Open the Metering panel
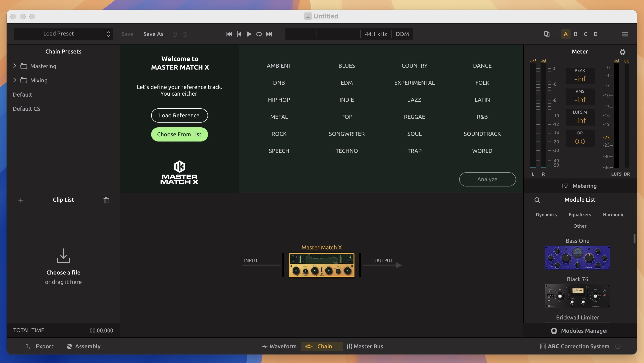 [x=580, y=186]
